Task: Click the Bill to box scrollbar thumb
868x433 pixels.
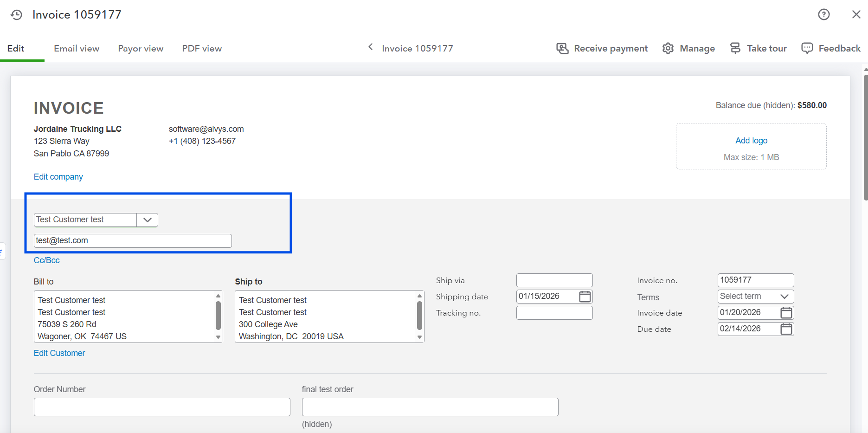Action: (x=218, y=315)
